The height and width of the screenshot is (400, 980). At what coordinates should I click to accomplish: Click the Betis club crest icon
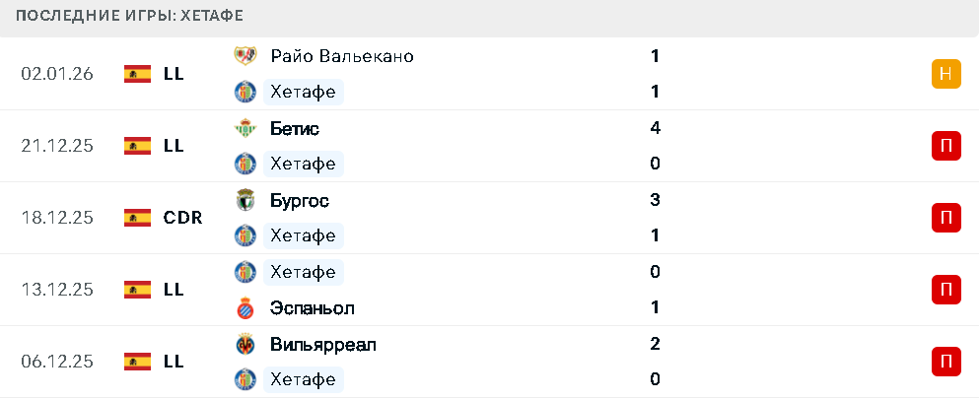tap(245, 128)
